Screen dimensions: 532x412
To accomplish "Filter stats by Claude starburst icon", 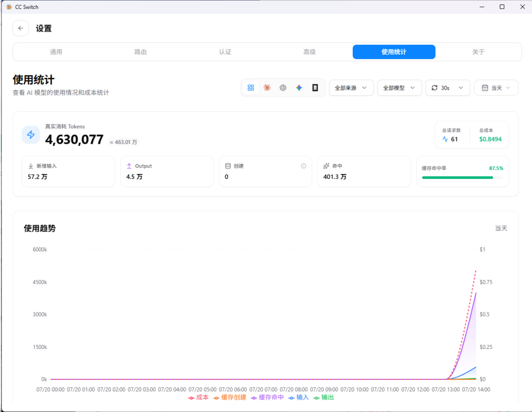I will pyautogui.click(x=267, y=88).
